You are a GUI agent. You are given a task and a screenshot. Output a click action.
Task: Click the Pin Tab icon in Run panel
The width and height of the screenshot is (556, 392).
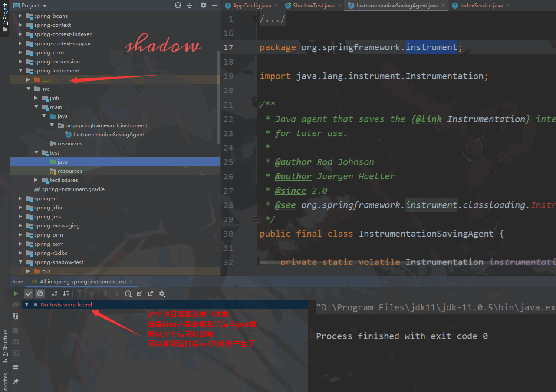(16, 382)
